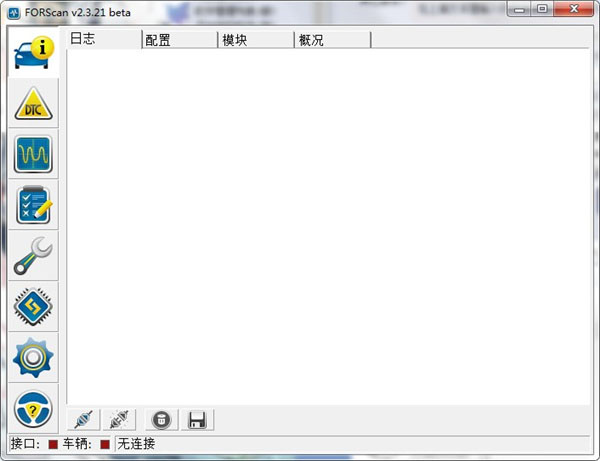Click the floppy disk save log icon

[x=197, y=420]
